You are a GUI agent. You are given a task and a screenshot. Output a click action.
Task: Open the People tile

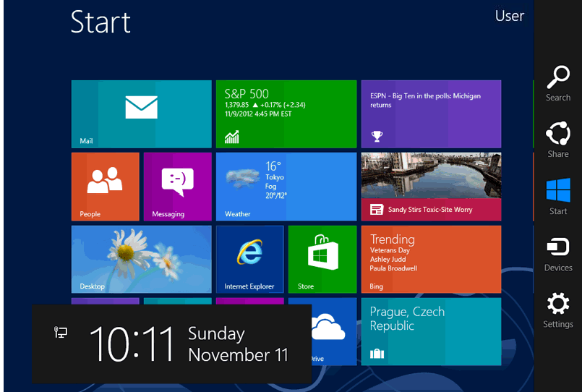point(106,187)
